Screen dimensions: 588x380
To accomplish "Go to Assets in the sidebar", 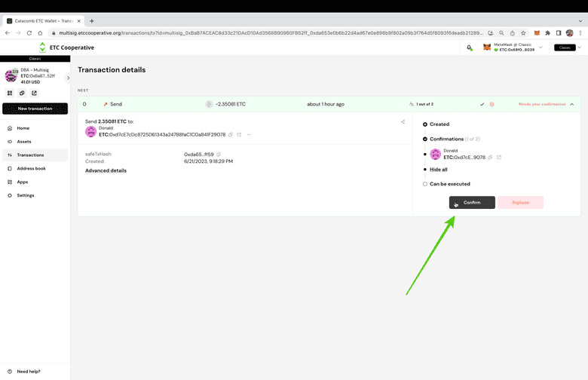I will 24,142.
